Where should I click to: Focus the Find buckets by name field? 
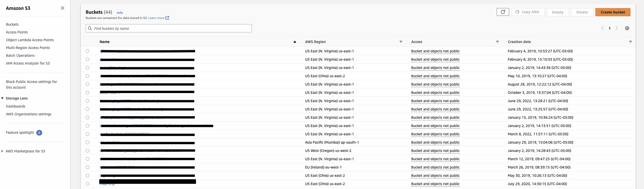click(x=169, y=28)
